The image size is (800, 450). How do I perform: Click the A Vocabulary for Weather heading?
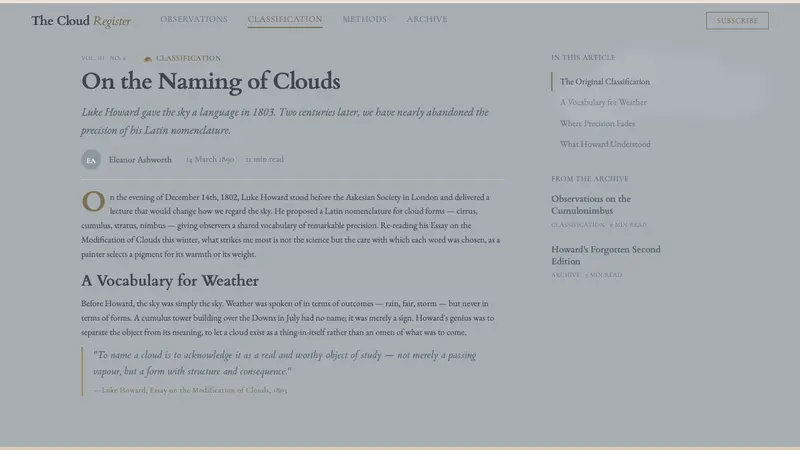170,281
